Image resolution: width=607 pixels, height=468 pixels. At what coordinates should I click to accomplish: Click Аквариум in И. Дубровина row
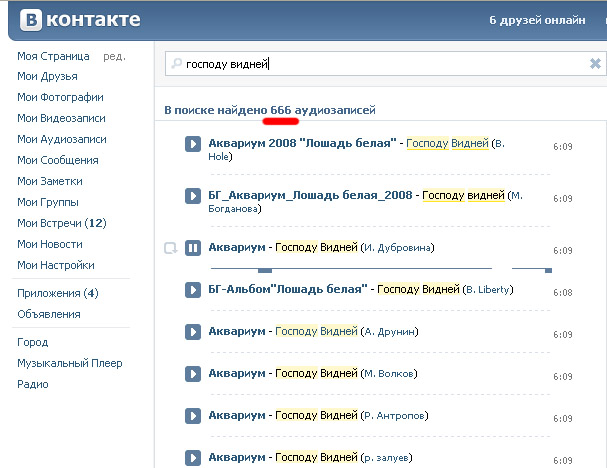click(x=237, y=247)
